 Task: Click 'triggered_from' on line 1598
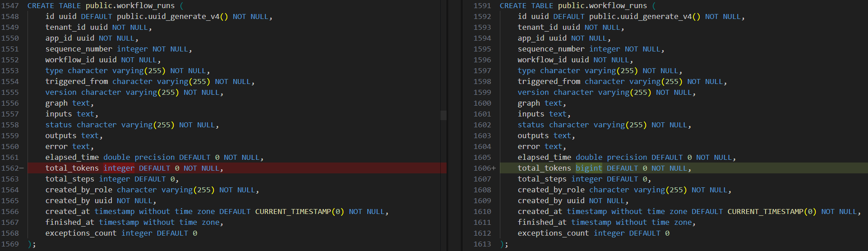tap(549, 82)
